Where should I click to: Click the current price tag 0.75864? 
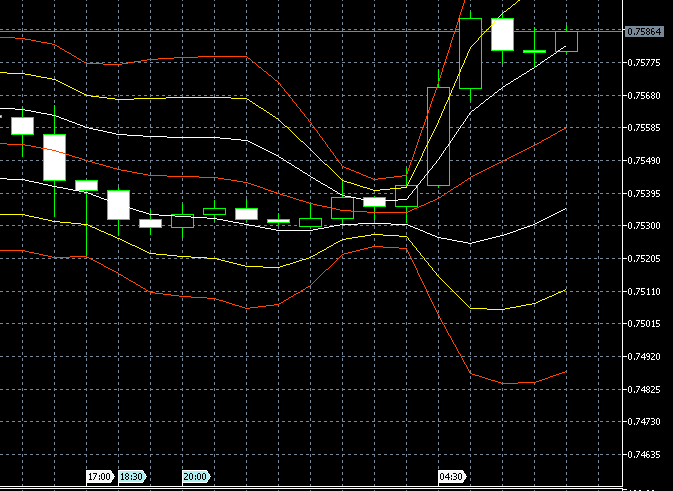click(x=644, y=32)
